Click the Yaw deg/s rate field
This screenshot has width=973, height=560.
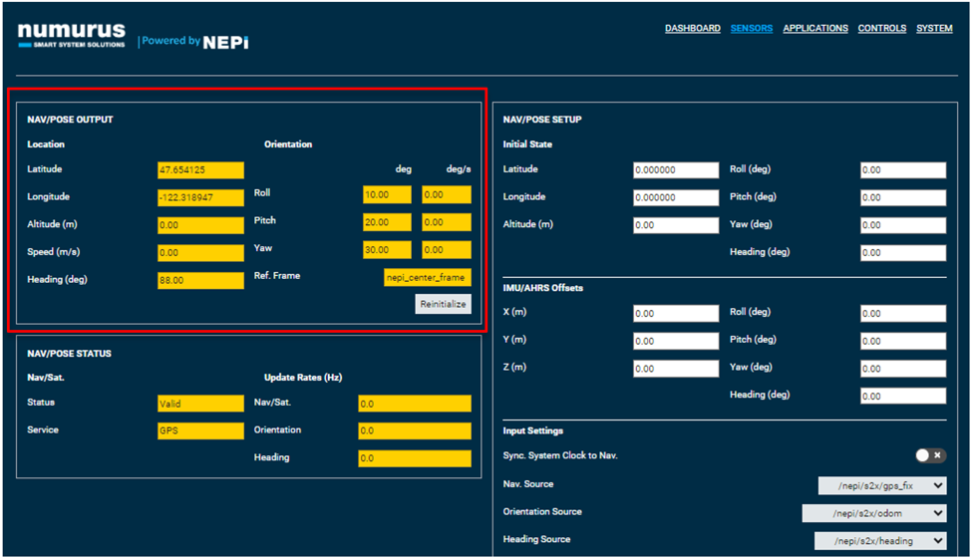click(447, 250)
